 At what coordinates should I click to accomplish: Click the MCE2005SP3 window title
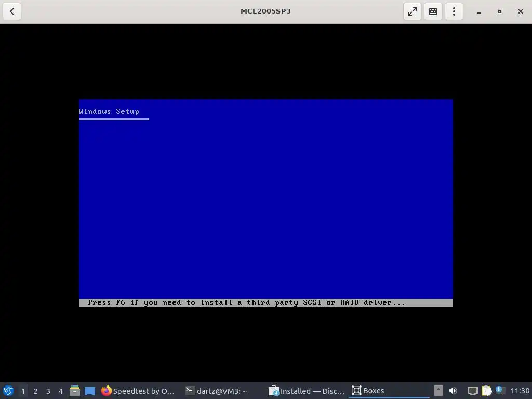click(265, 11)
